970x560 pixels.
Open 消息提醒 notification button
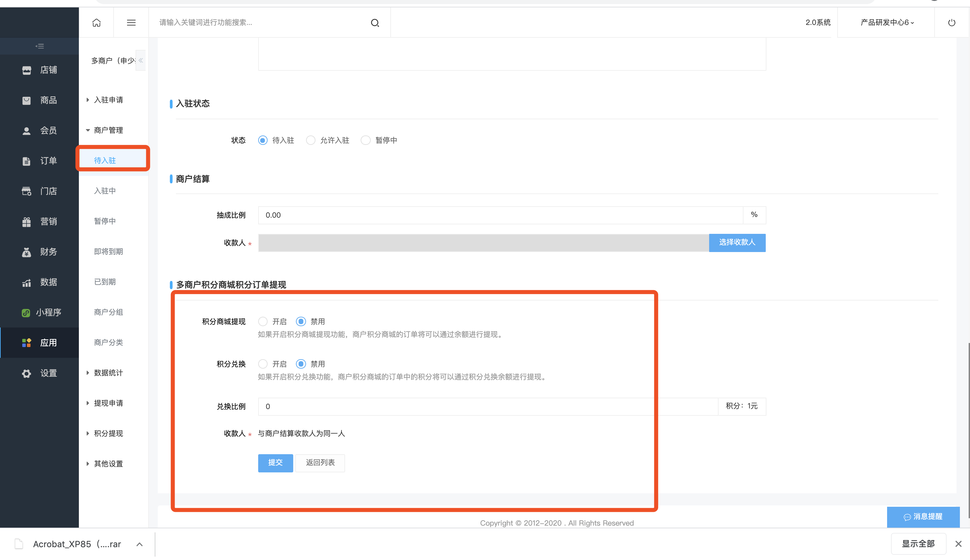click(x=923, y=517)
